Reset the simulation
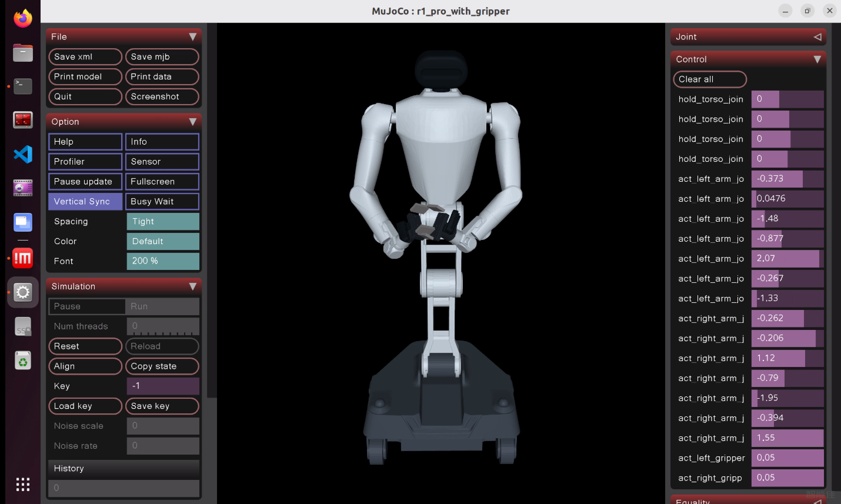 coord(85,346)
